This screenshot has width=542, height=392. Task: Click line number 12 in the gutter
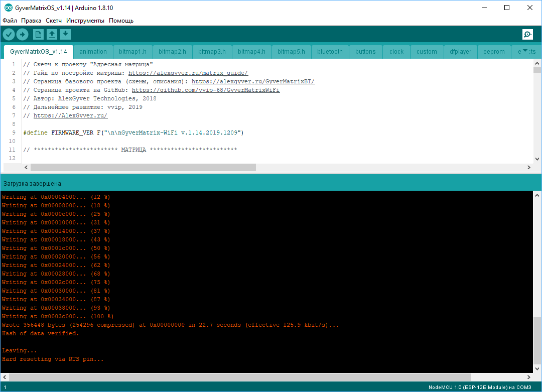pyautogui.click(x=12, y=158)
